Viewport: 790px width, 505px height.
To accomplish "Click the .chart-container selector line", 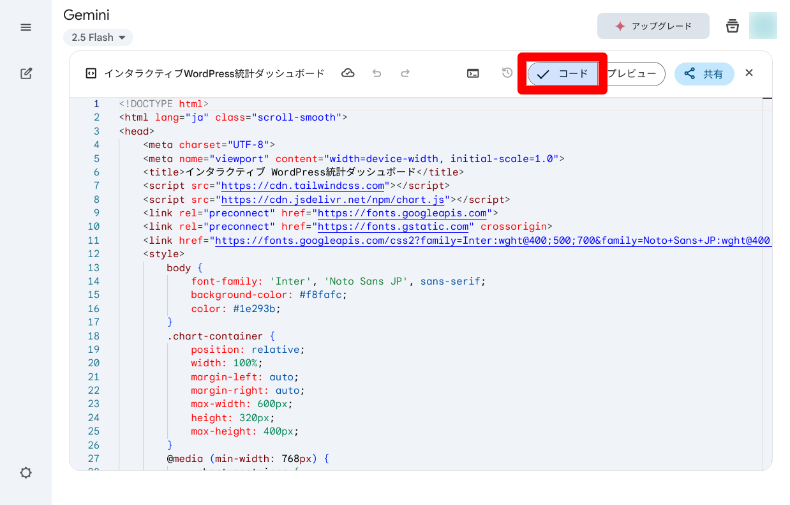I will [221, 336].
